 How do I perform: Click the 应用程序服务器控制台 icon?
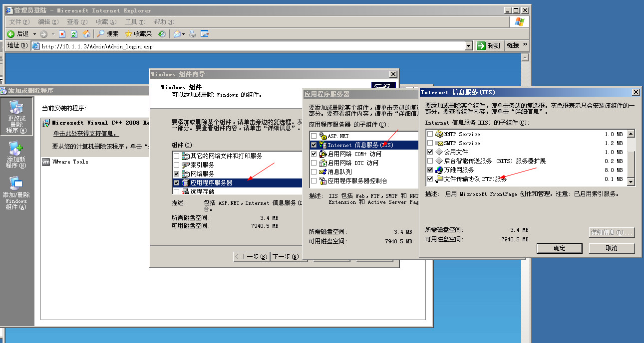coord(322,180)
